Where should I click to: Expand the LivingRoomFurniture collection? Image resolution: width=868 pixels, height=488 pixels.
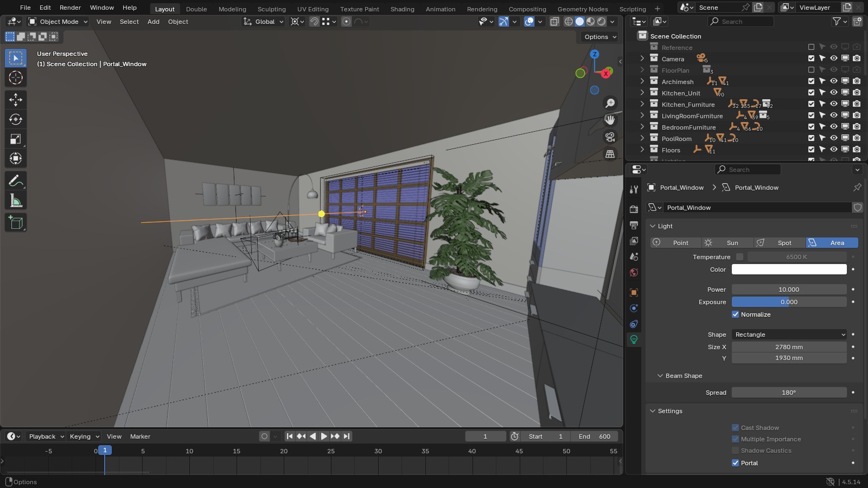642,115
